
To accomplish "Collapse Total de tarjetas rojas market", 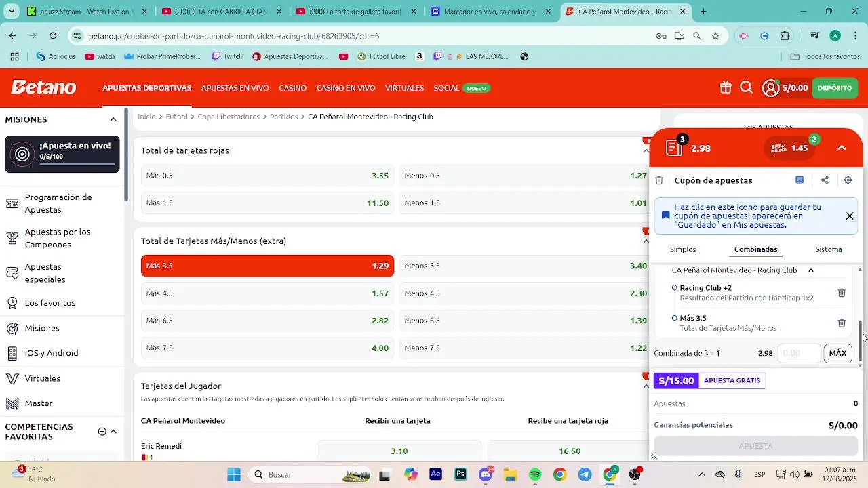I will (x=646, y=151).
